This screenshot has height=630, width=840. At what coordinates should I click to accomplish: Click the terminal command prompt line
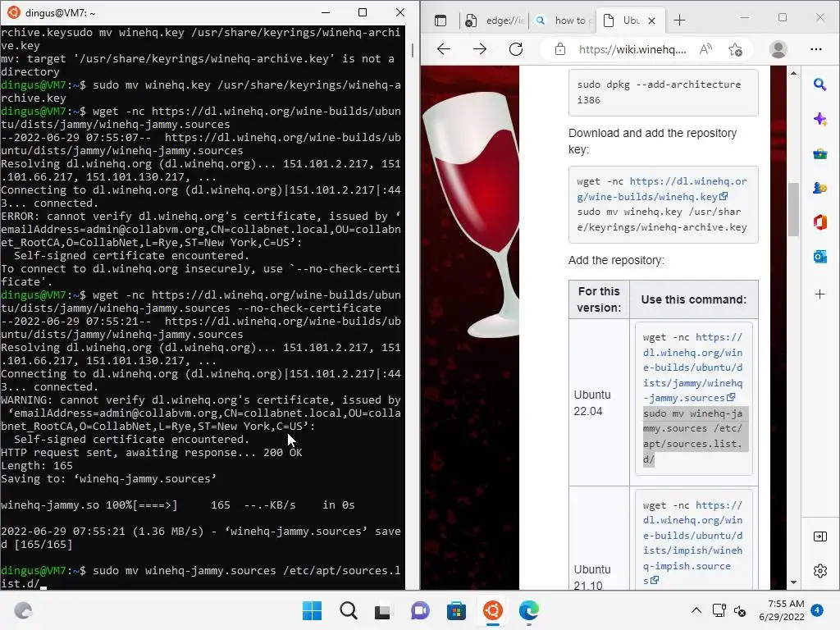coord(201,577)
